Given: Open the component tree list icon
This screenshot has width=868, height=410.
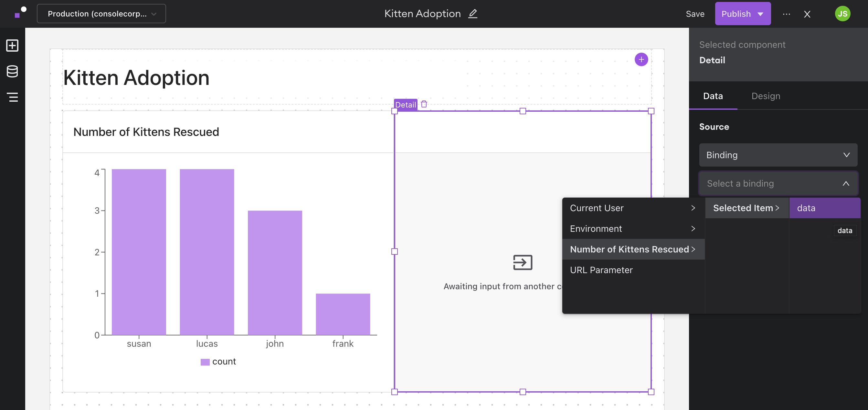Looking at the screenshot, I should tap(13, 97).
